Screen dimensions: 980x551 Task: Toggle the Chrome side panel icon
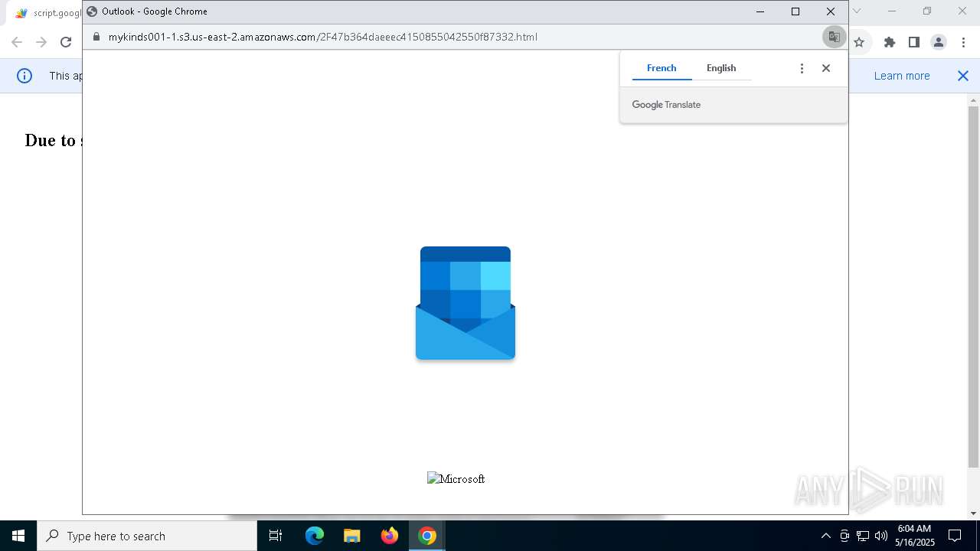tap(913, 42)
